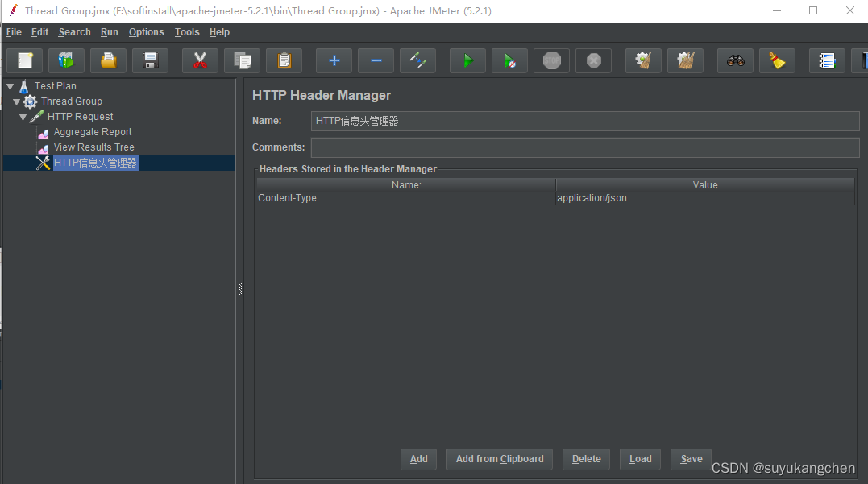Click the Load headers button
This screenshot has width=868, height=484.
(640, 459)
